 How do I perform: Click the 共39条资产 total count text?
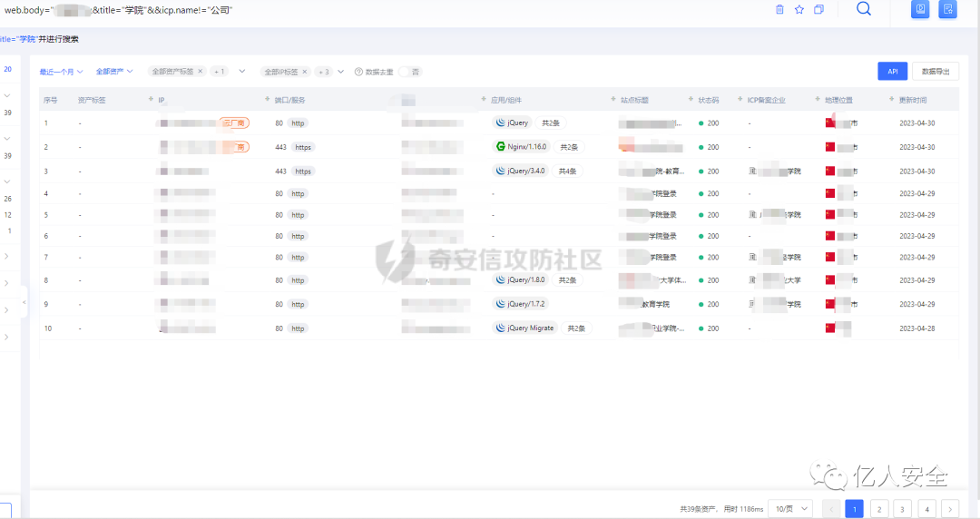click(x=698, y=509)
